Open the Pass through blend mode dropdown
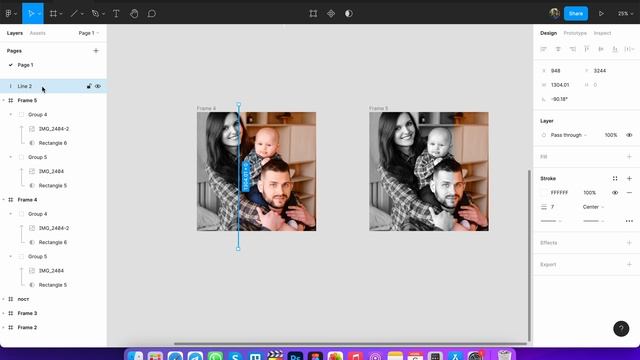Image resolution: width=640 pixels, height=360 pixels. [568, 135]
